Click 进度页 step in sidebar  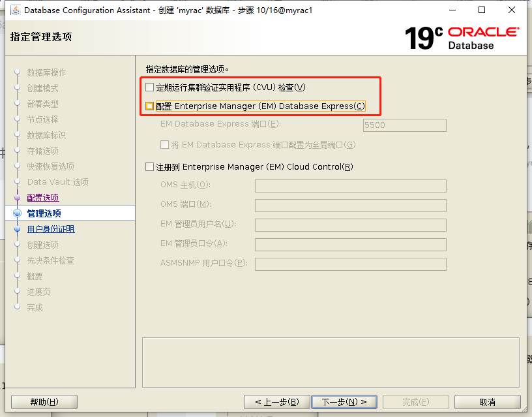pyautogui.click(x=38, y=292)
